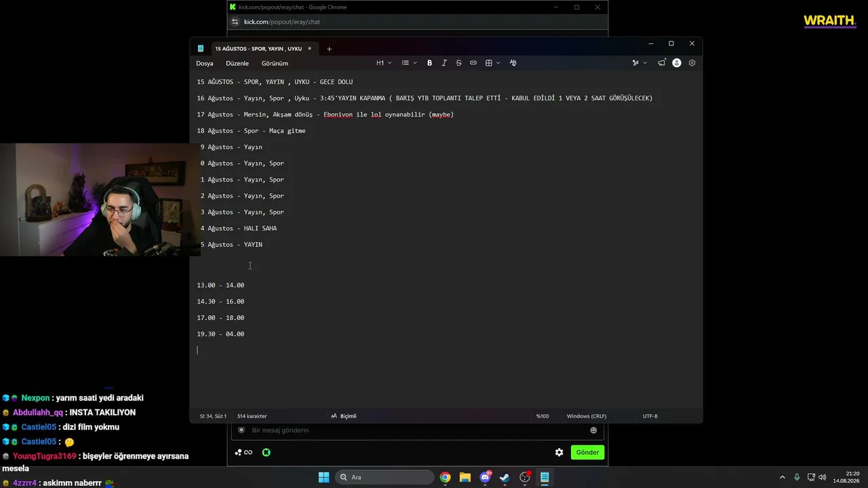Viewport: 868px width, 488px height.
Task: Click the 15 AĞUSTOS heading line in the note
Action: pos(275,82)
